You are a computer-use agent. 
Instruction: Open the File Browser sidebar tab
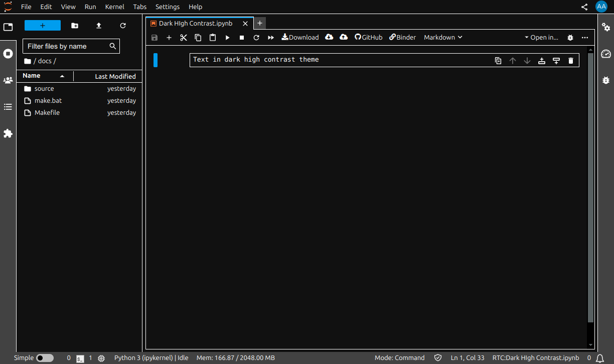coord(8,27)
